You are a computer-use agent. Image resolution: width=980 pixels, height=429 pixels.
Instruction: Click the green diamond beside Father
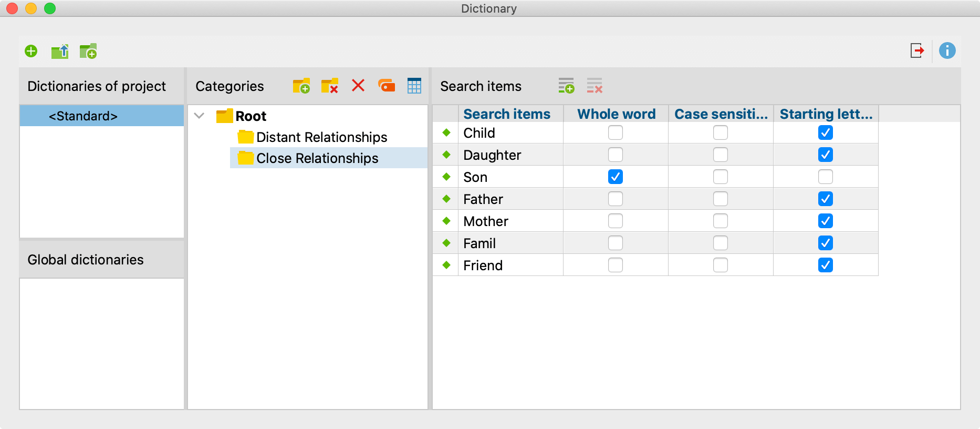[446, 199]
